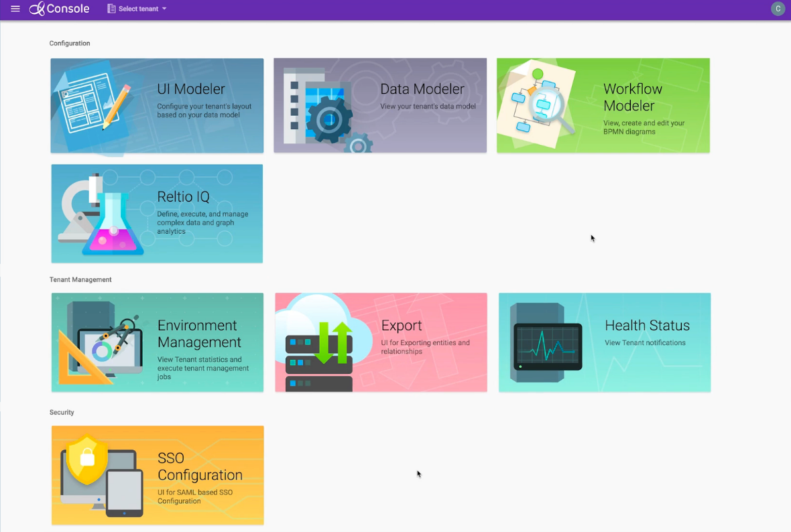Open the Reltio IQ title
This screenshot has width=791, height=532.
pos(183,196)
